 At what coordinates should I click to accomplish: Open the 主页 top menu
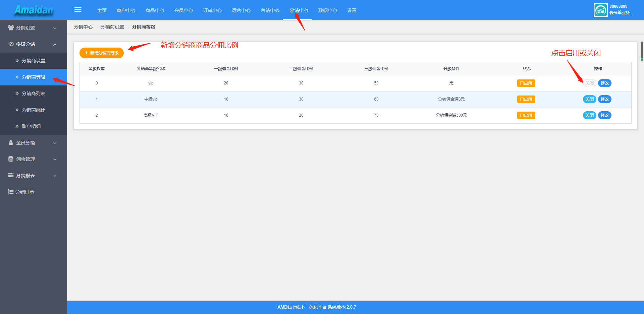[x=102, y=10]
